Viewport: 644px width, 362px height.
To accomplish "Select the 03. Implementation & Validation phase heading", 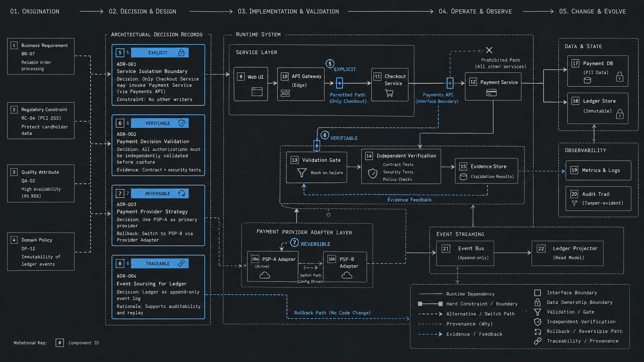I will [x=288, y=12].
